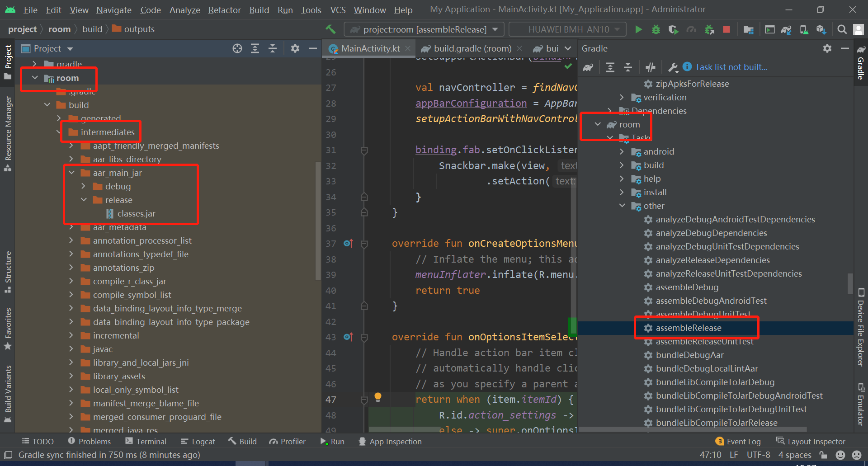Collapse all nodes in the Project panel
Image resolution: width=868 pixels, height=466 pixels.
pos(273,48)
